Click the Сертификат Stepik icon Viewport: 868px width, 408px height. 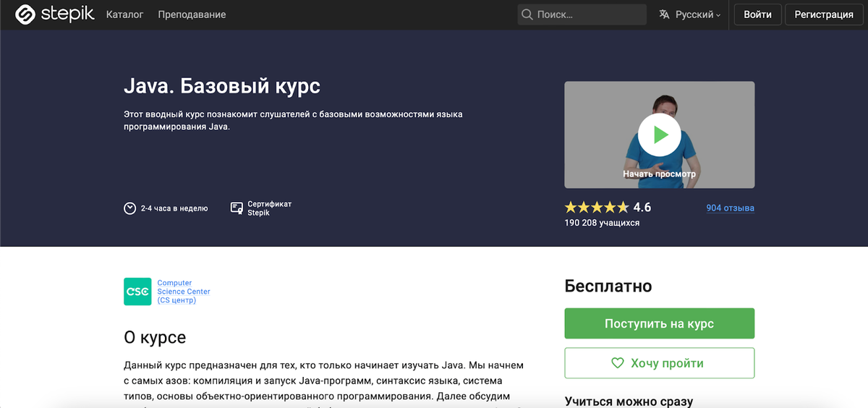[x=236, y=208]
